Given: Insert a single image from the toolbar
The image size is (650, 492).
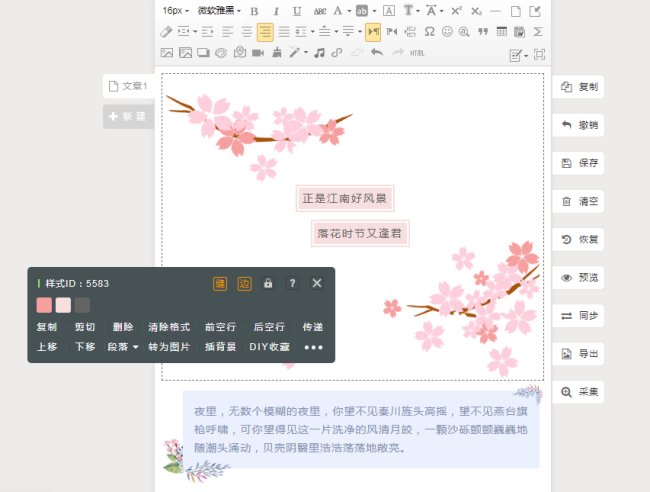Looking at the screenshot, I should (x=167, y=53).
